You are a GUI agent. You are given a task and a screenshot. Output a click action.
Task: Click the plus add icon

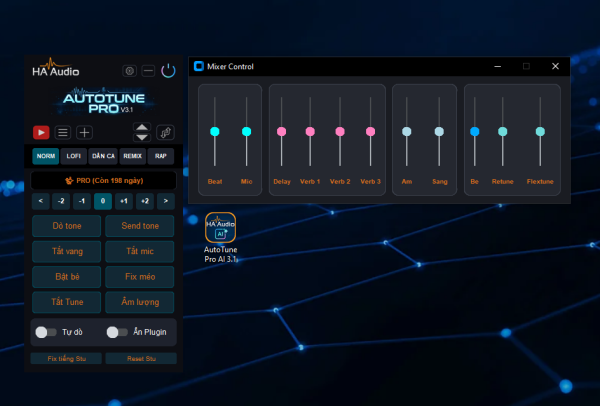click(x=85, y=133)
